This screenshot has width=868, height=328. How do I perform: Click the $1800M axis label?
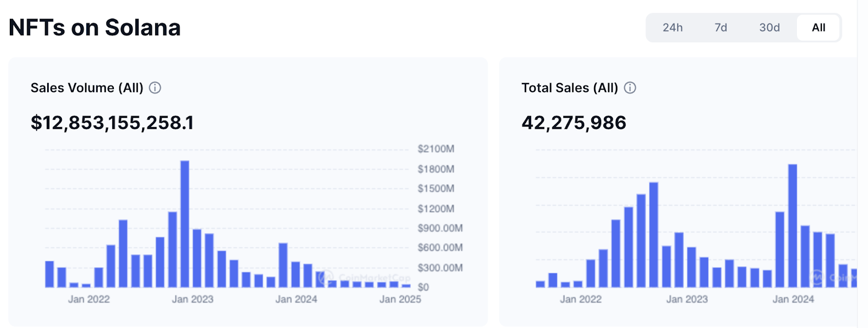(436, 169)
